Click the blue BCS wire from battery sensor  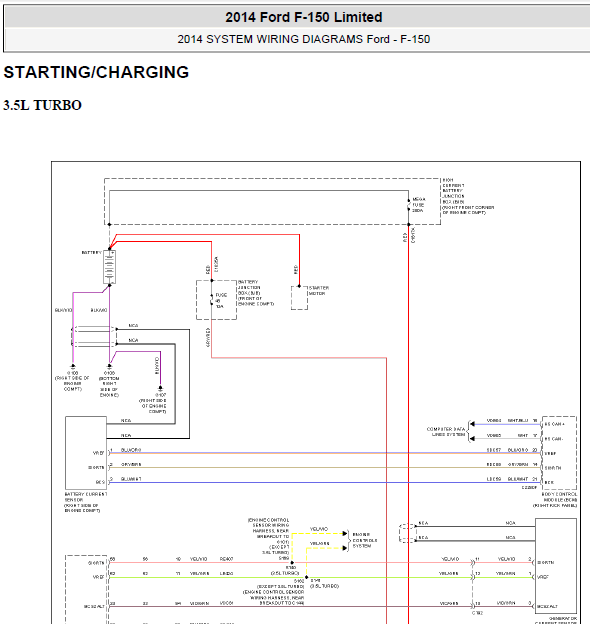[x=324, y=483]
